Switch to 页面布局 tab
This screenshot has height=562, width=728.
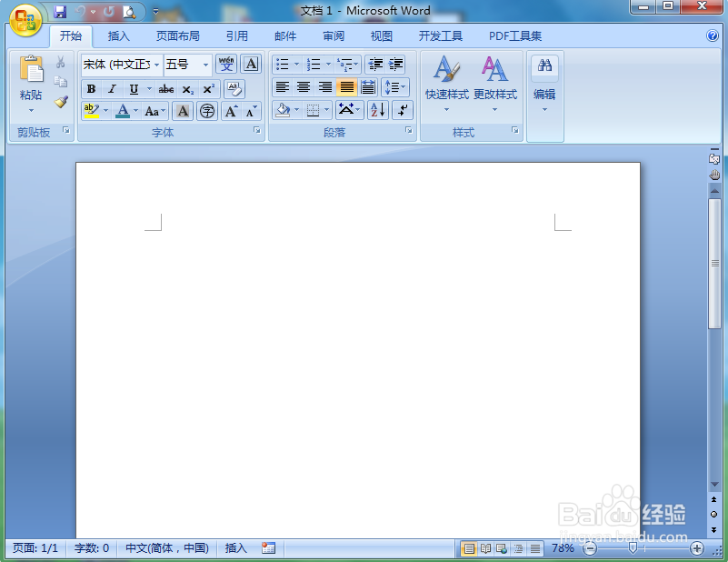178,35
